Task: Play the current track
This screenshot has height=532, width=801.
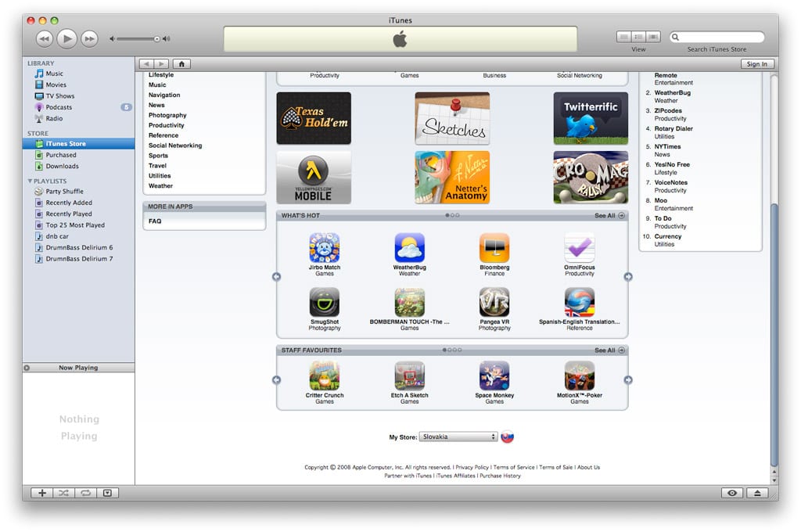Action: tap(67, 38)
